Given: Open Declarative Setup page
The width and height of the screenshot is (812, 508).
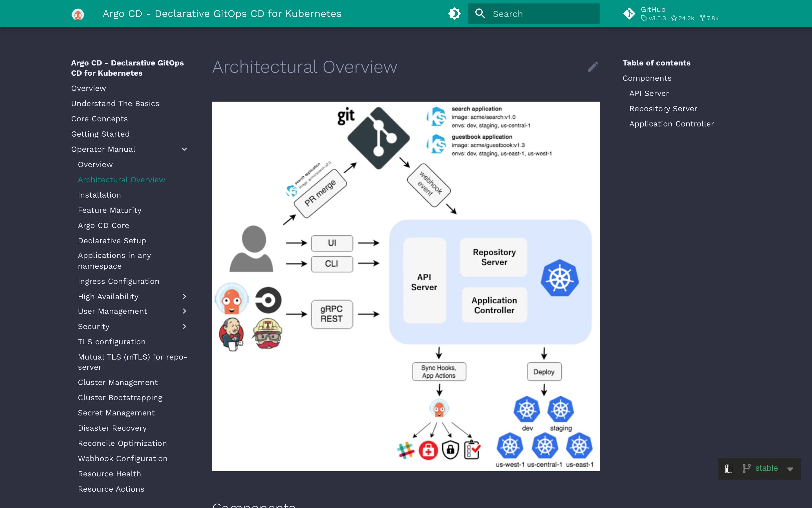Looking at the screenshot, I should pyautogui.click(x=112, y=240).
